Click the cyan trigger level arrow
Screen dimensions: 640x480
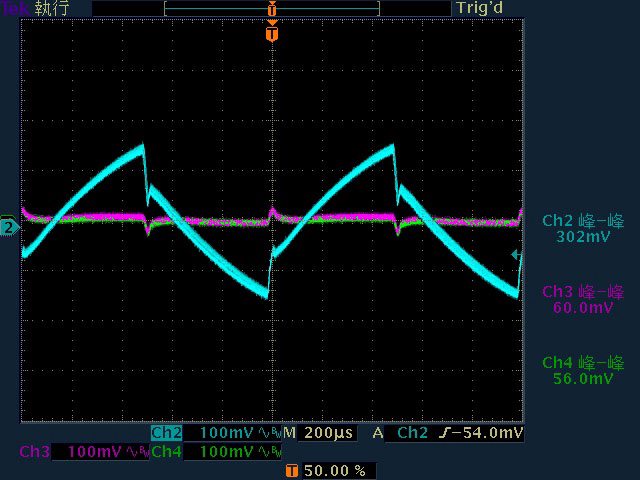coord(516,255)
